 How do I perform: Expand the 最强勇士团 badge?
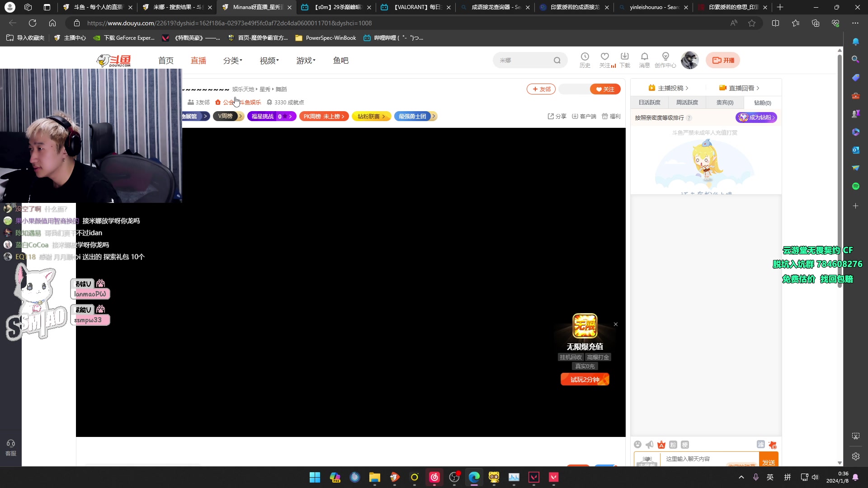(x=415, y=116)
